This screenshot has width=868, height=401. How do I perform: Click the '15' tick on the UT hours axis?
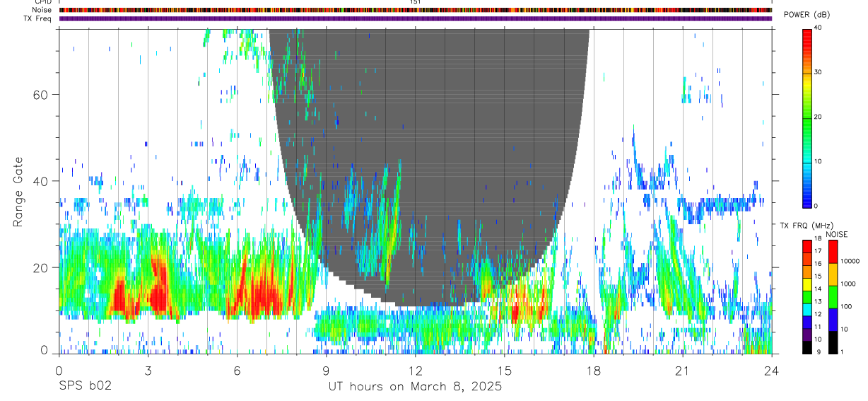[504, 371]
